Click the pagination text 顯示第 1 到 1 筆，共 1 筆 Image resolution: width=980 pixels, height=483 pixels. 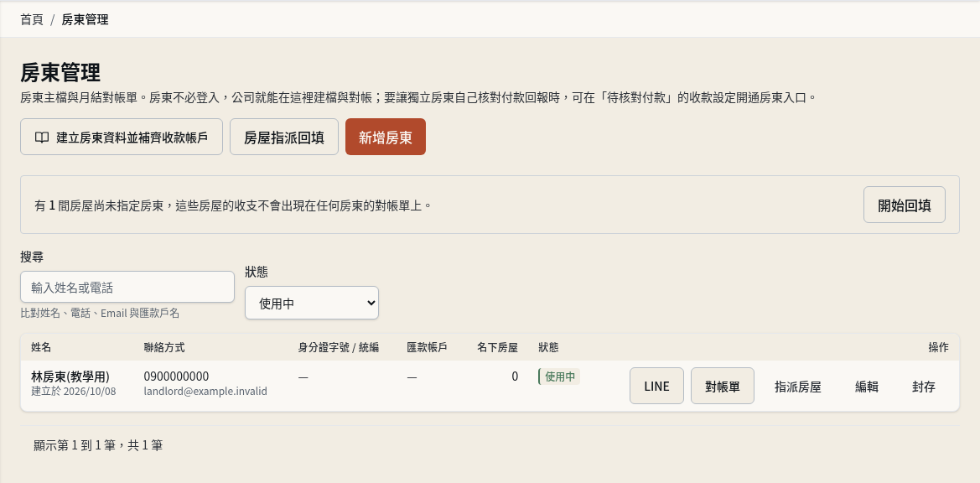click(x=98, y=445)
